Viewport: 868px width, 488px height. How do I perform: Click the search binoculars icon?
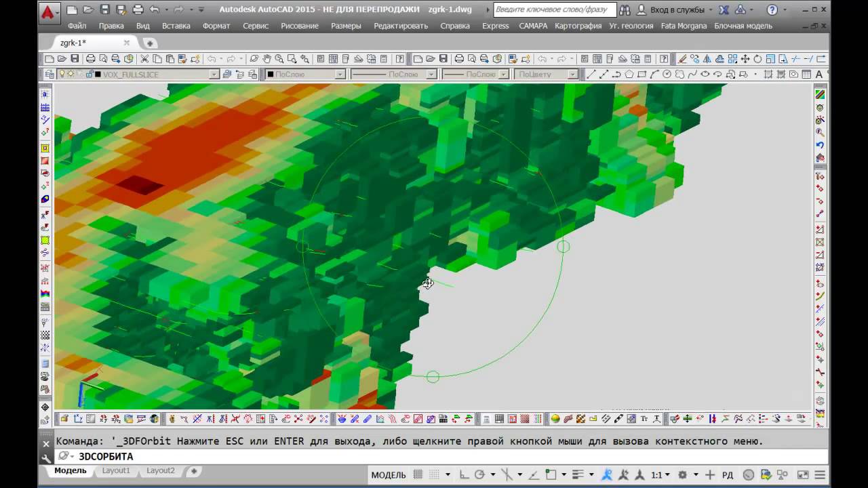[x=625, y=9]
